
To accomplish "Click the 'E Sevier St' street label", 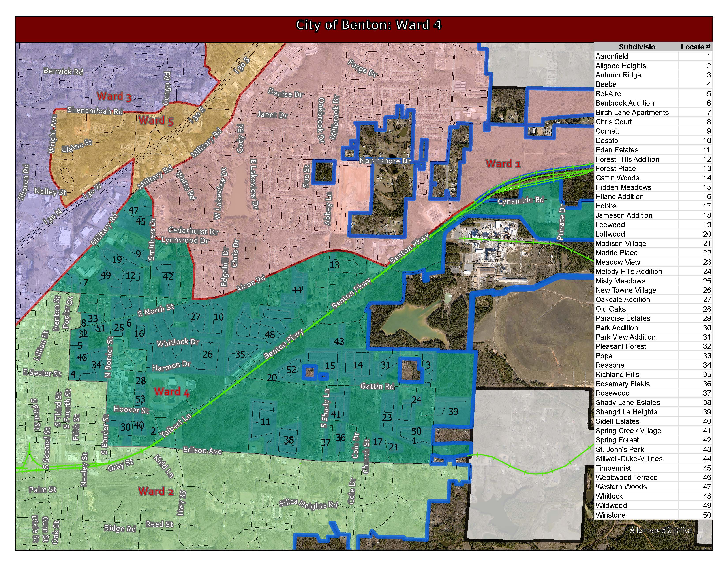I will click(x=42, y=373).
